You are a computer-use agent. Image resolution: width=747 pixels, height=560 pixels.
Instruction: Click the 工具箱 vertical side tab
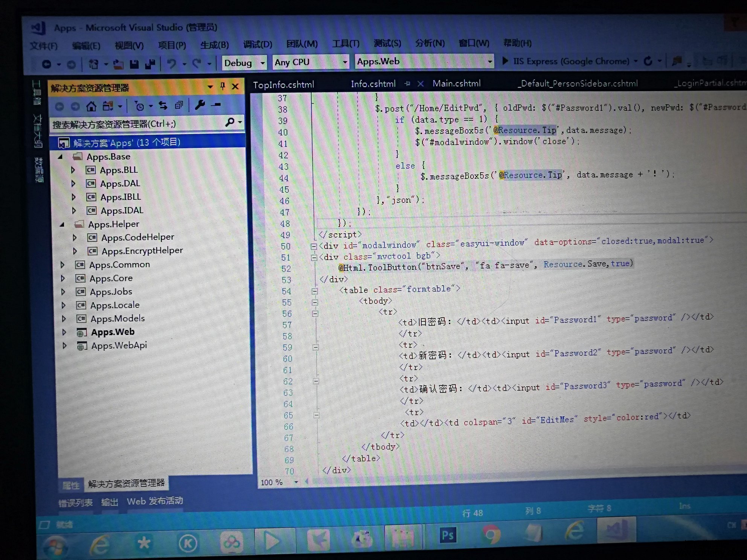(x=36, y=93)
